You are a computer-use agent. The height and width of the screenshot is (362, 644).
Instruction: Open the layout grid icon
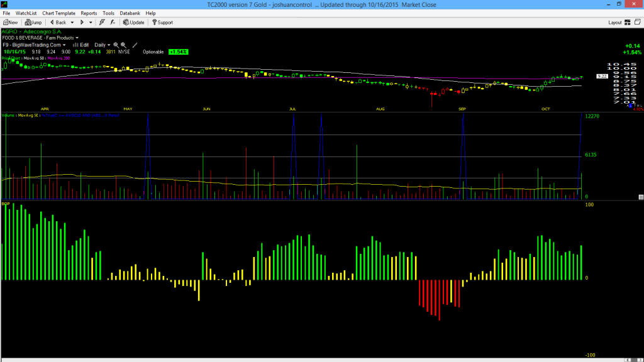click(628, 23)
